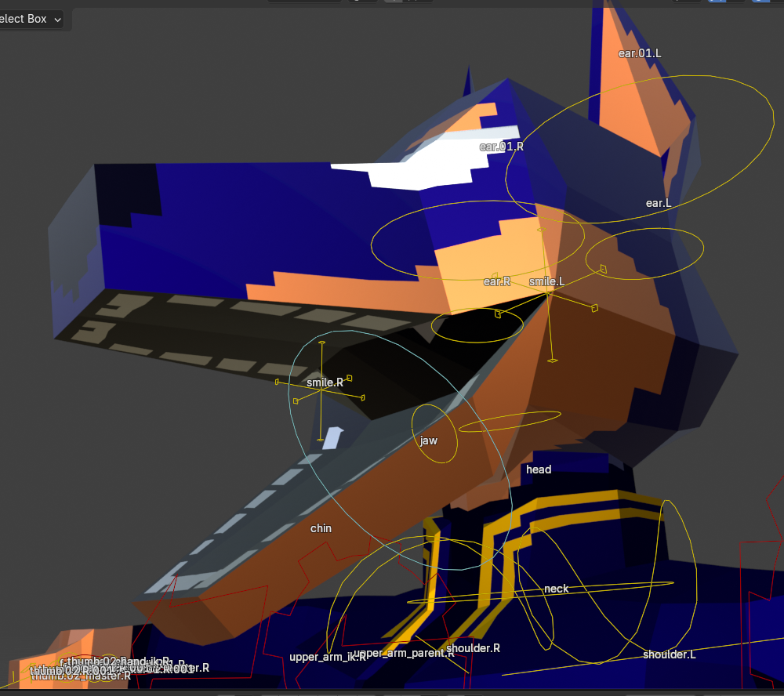Select the smile.R bone control
This screenshot has height=696, width=784.
325,382
